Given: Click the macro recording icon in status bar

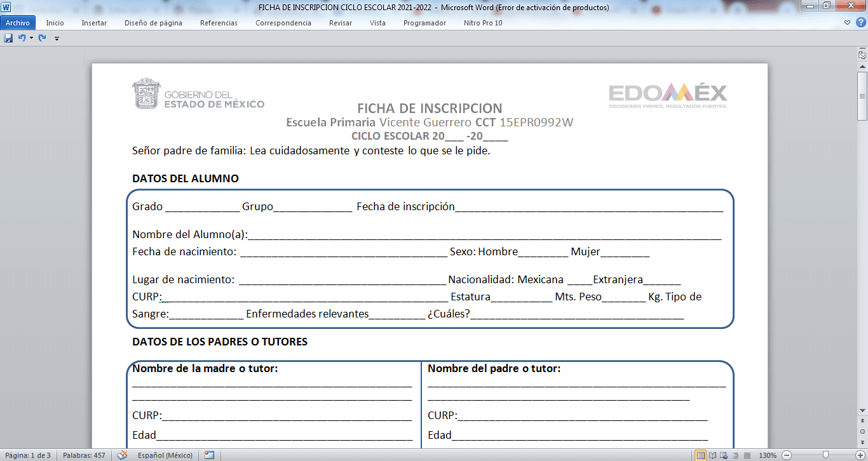Looking at the screenshot, I should [x=209, y=455].
